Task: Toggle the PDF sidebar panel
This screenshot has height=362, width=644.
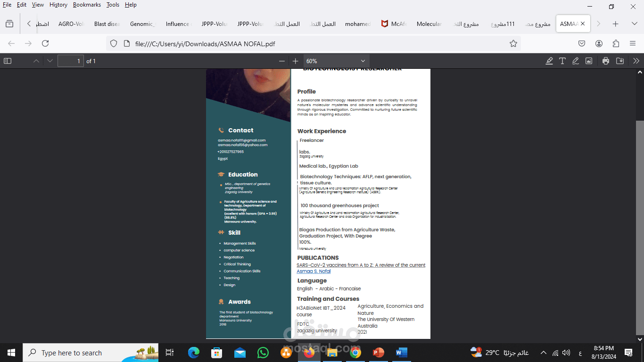Action: click(x=7, y=60)
